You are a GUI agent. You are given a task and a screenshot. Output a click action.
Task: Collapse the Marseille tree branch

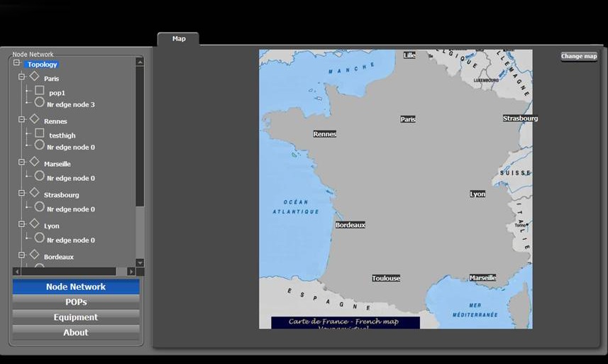coord(22,162)
